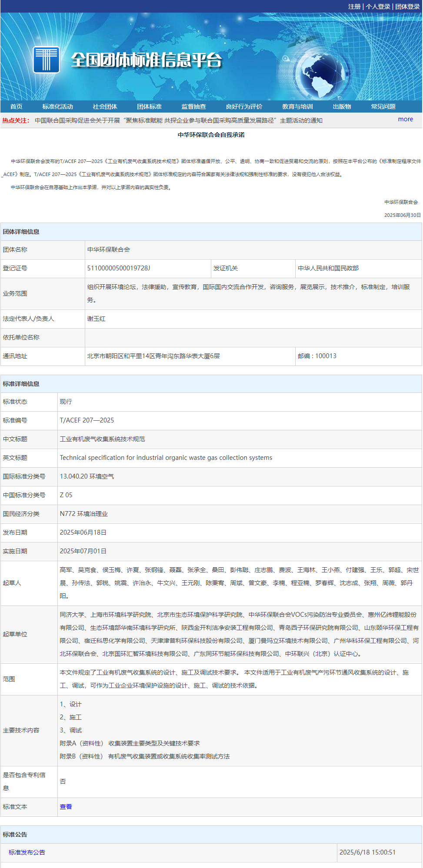Select 社会团体 in navigation bar

pos(105,106)
